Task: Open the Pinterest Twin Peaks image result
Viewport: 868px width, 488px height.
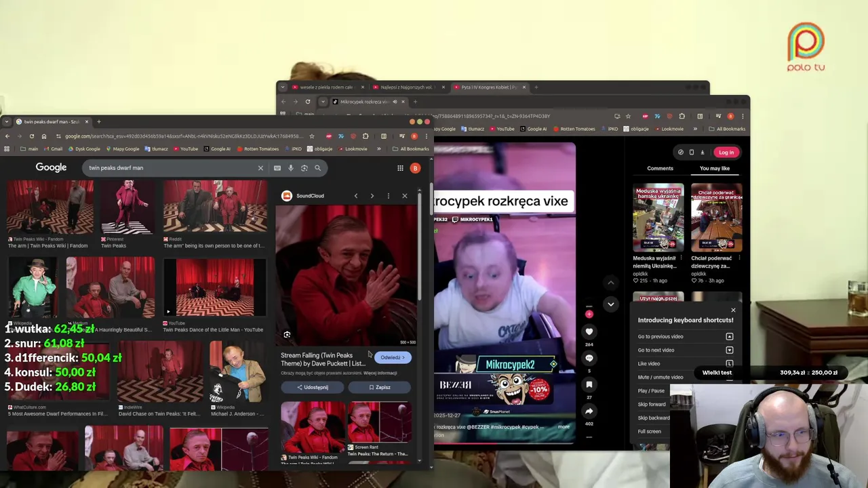Action: 127,207
